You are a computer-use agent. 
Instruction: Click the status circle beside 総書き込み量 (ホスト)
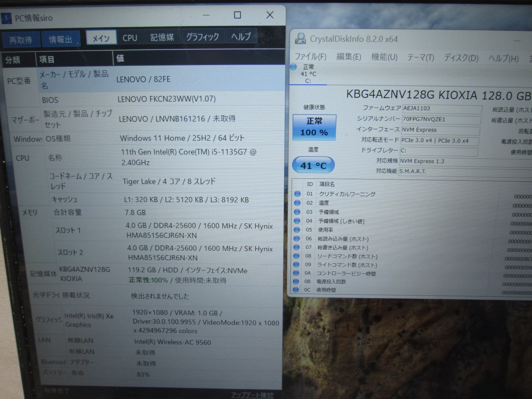[297, 247]
